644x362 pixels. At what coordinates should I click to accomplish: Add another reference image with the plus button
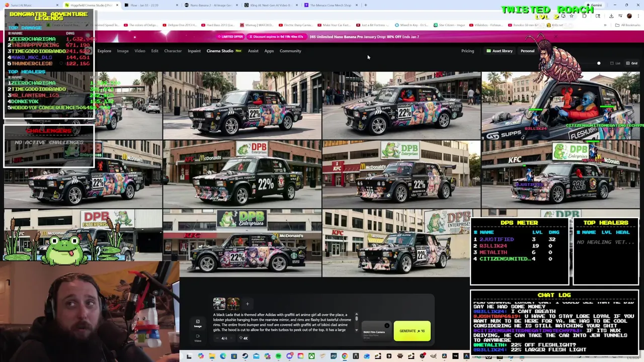(247, 303)
